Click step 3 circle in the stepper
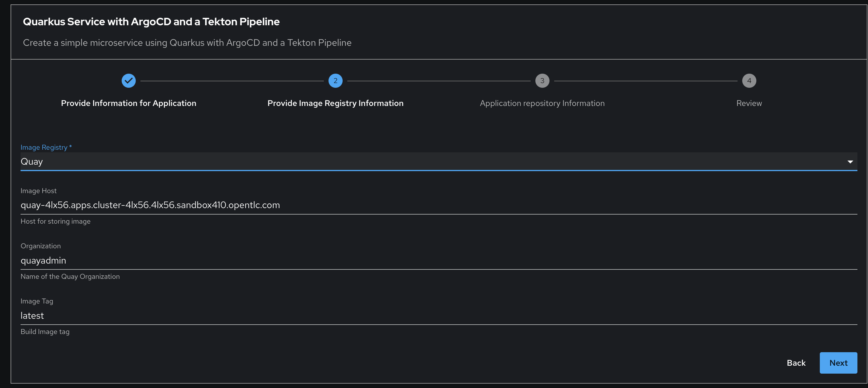This screenshot has width=868, height=388. pyautogui.click(x=542, y=81)
